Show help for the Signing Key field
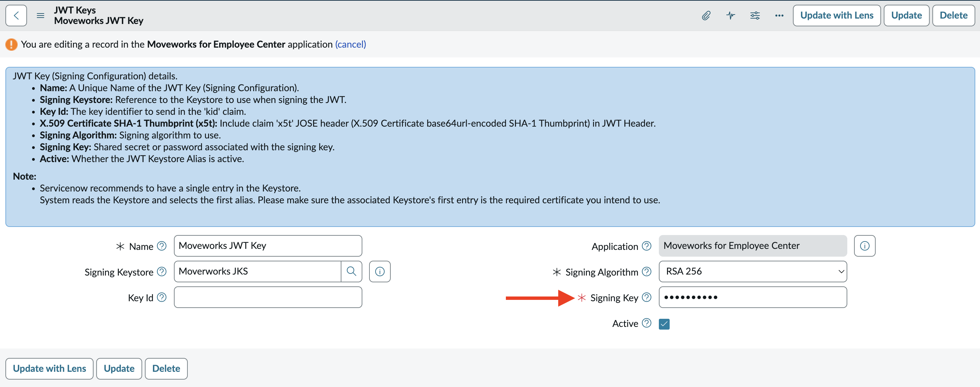This screenshot has height=387, width=980. (x=647, y=297)
